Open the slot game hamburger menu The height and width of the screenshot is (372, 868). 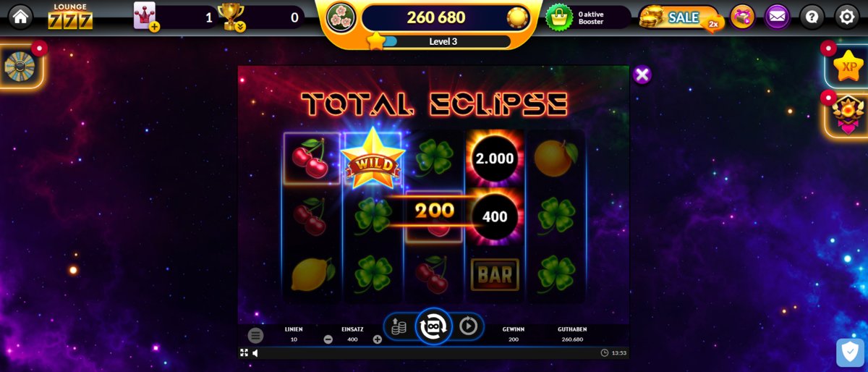pyautogui.click(x=255, y=335)
